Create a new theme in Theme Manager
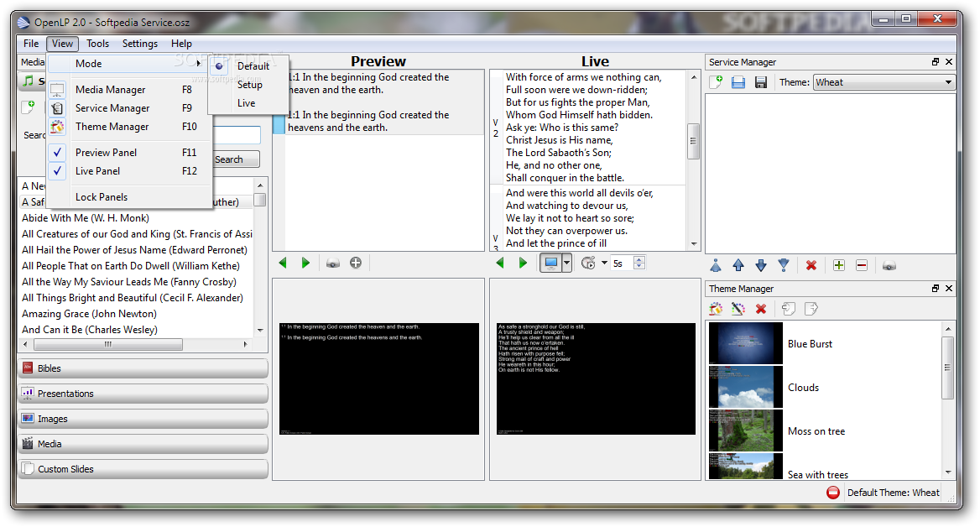This screenshot has width=980, height=527. (716, 309)
